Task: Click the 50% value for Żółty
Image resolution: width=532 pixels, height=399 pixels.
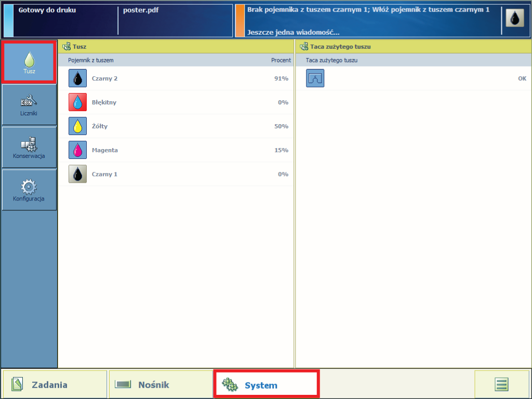Action: [281, 126]
